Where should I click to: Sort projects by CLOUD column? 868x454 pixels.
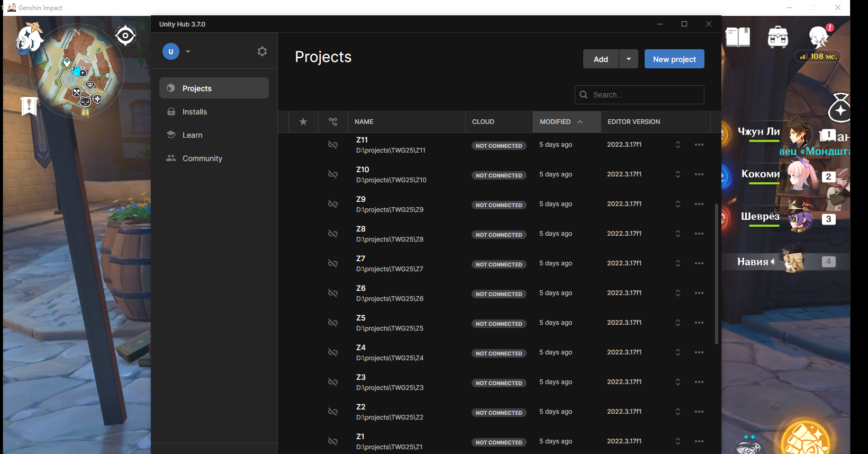click(499, 122)
